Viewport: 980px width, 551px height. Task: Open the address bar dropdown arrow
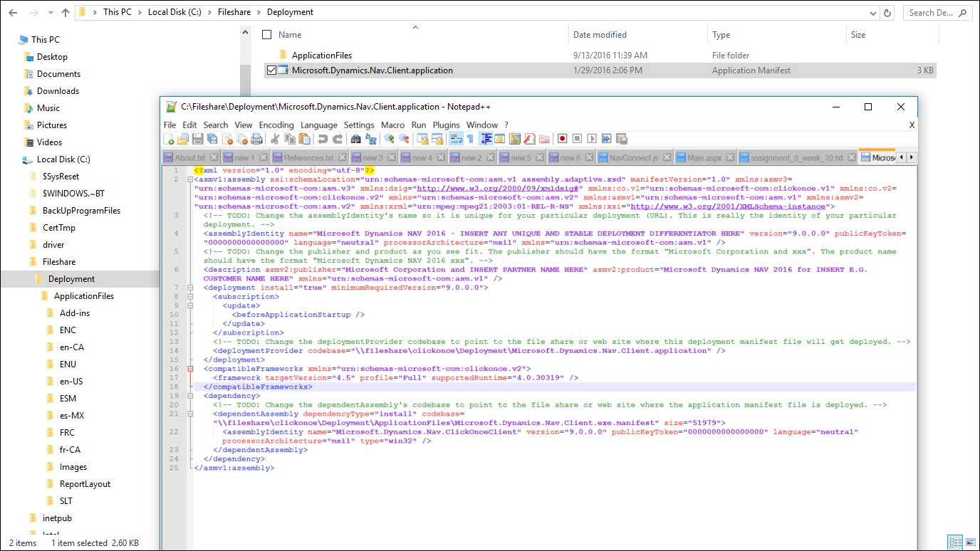tap(875, 11)
